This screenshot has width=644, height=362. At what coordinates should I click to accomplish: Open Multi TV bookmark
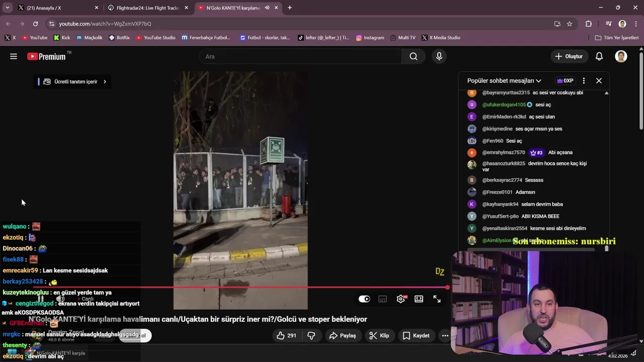403,38
